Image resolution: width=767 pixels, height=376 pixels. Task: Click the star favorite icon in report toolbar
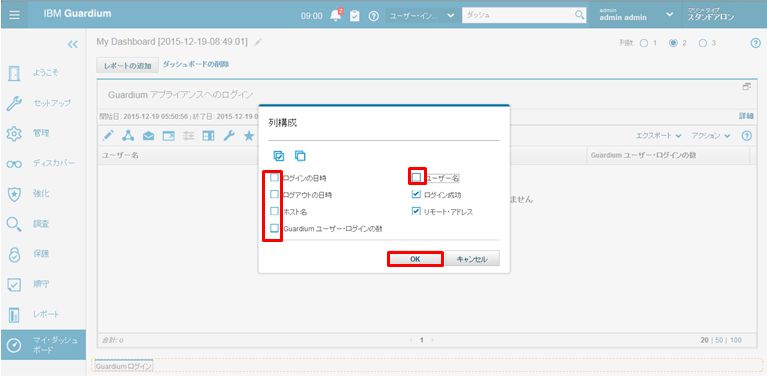(x=249, y=135)
